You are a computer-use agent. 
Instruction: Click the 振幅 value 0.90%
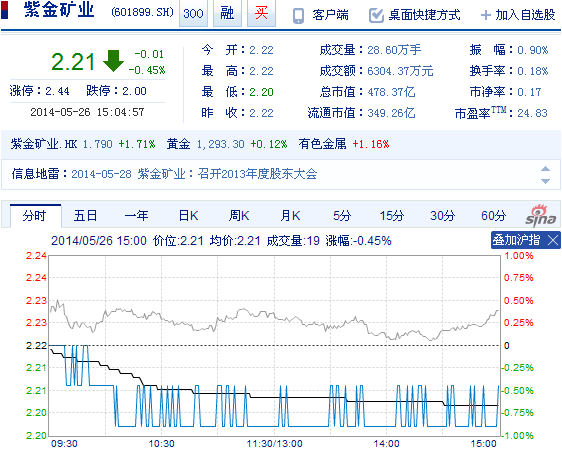coord(533,50)
